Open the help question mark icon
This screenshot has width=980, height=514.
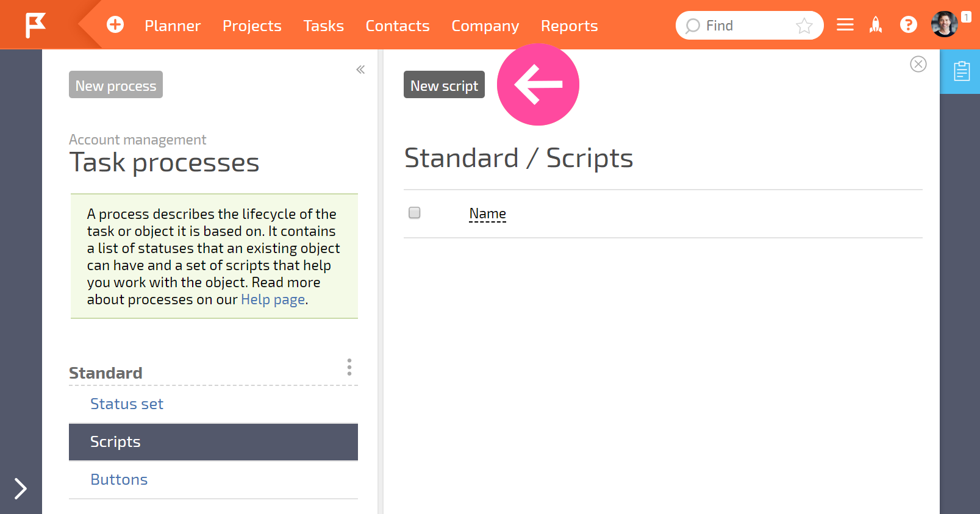908,24
